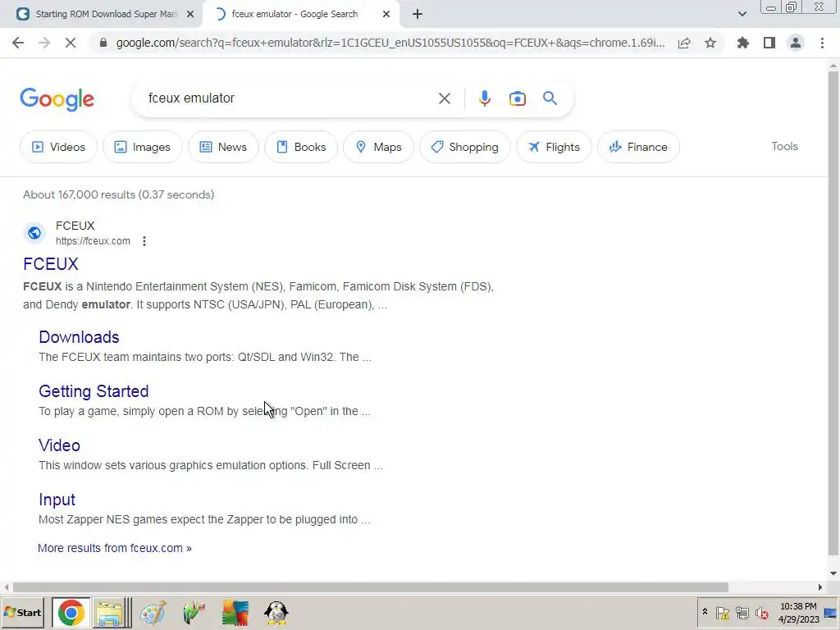Close the Starting ROM Download tab
The image size is (840, 630).
click(190, 14)
